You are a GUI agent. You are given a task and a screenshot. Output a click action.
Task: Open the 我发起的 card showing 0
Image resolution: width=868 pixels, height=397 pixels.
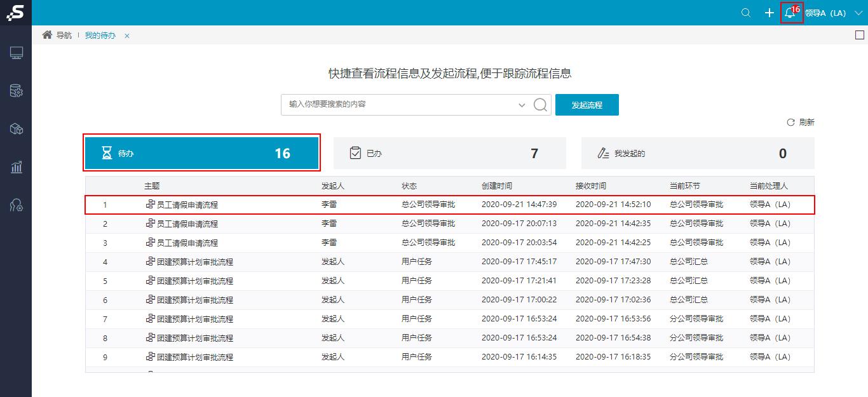tap(698, 152)
